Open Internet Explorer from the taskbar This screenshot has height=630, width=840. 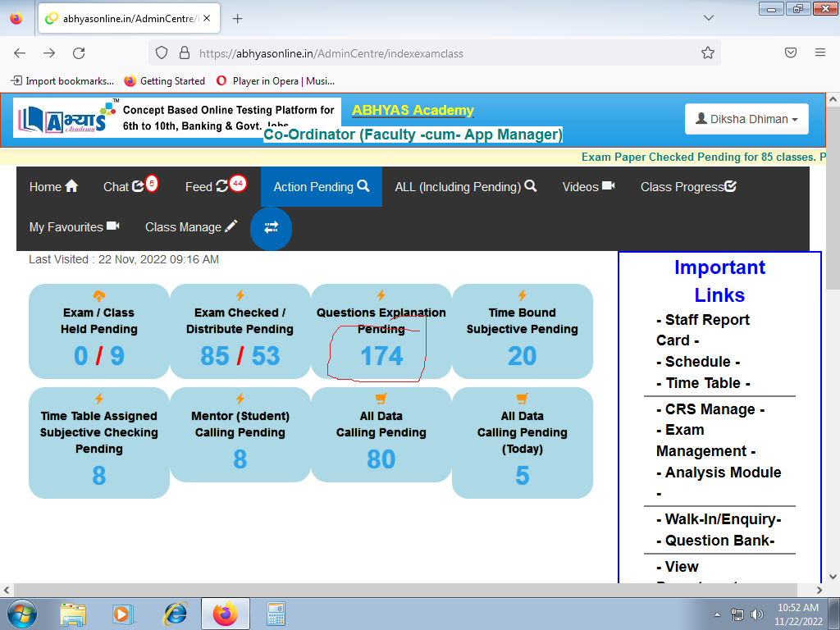(176, 614)
